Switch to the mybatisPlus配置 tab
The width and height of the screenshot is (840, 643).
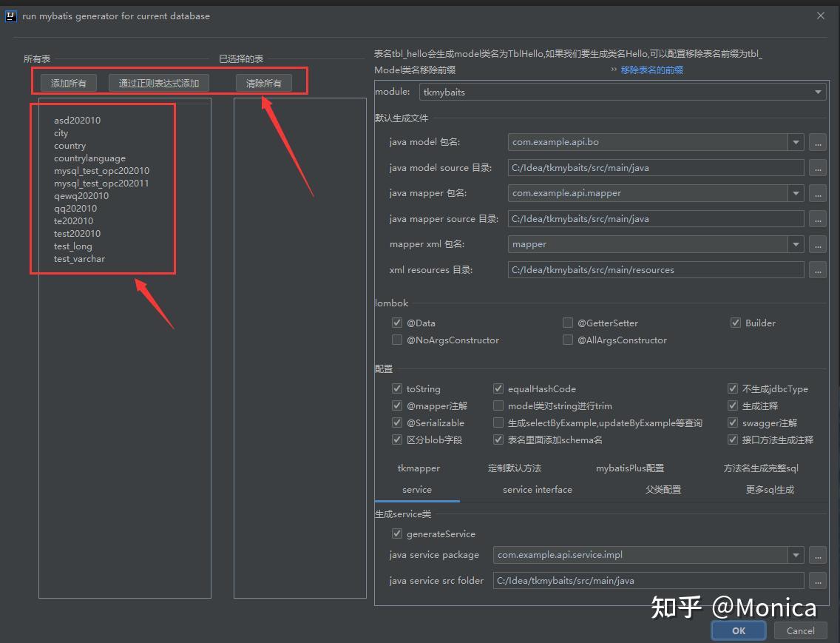tap(630, 468)
